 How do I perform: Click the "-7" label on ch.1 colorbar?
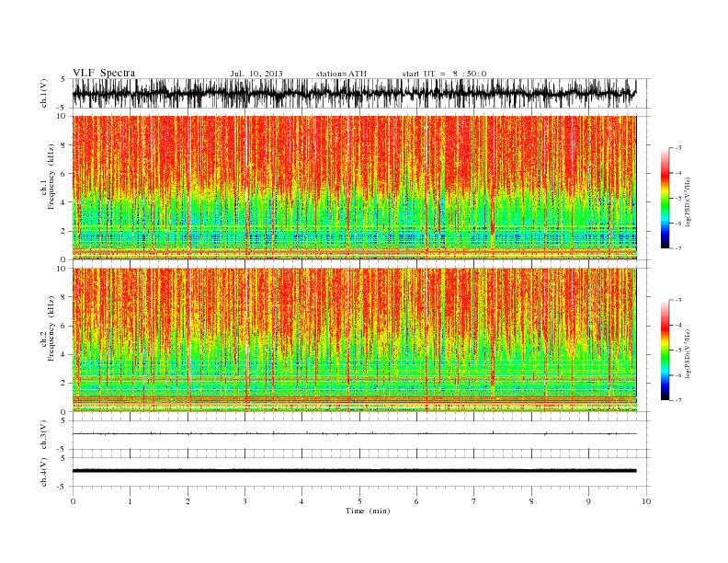pyautogui.click(x=677, y=248)
